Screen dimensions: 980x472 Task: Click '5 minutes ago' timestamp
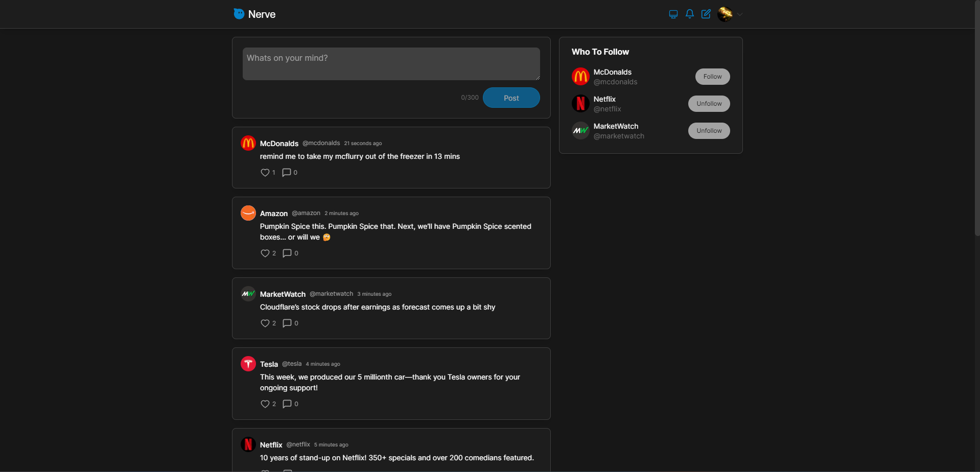coord(331,445)
